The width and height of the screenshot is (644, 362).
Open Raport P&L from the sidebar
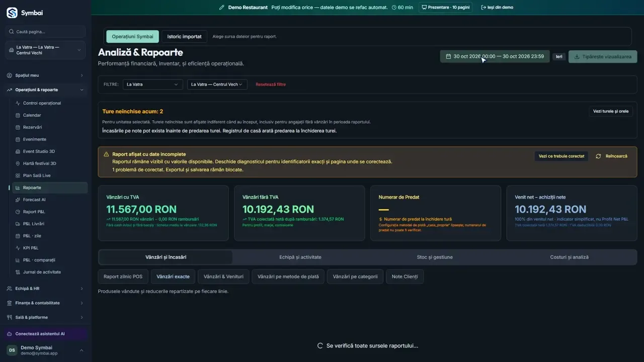pos(49,212)
